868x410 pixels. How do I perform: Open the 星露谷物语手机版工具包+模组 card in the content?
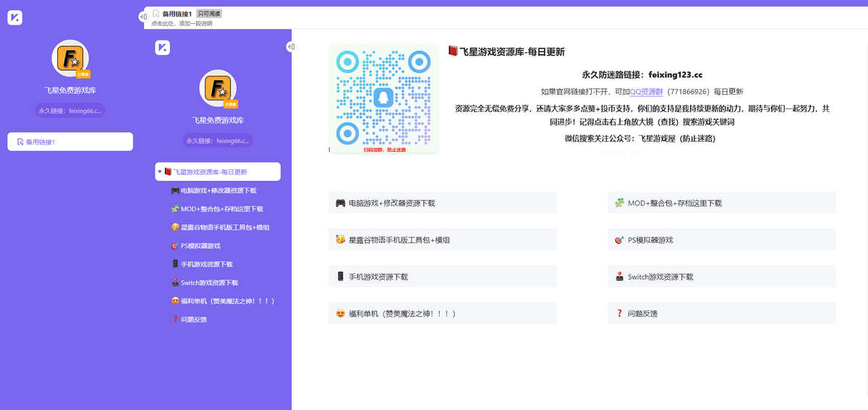pyautogui.click(x=443, y=239)
